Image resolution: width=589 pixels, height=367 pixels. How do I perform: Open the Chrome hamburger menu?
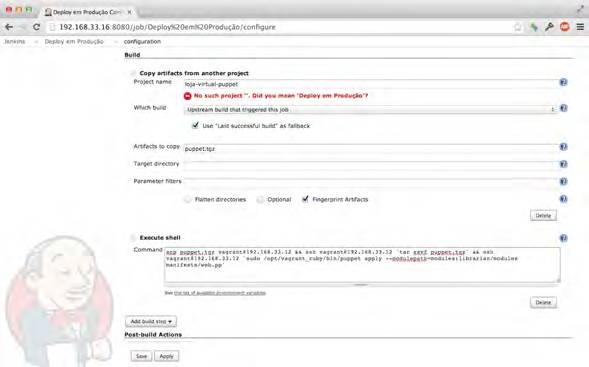(x=580, y=27)
